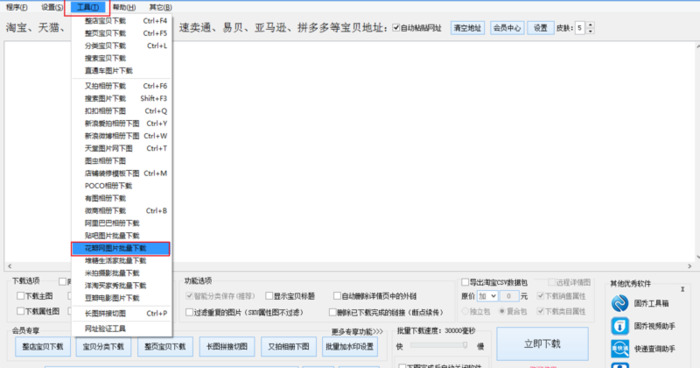Open the 会员中心 button
Image resolution: width=700 pixels, height=368 pixels.
click(507, 28)
